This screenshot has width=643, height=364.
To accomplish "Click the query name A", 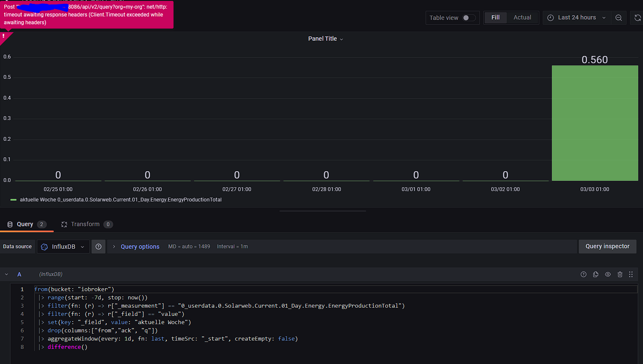I will (19, 274).
